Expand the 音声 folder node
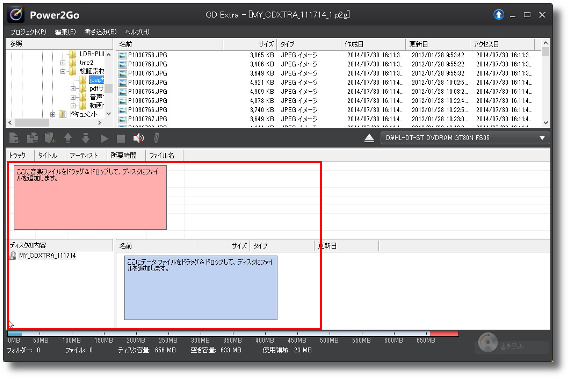 click(73, 97)
